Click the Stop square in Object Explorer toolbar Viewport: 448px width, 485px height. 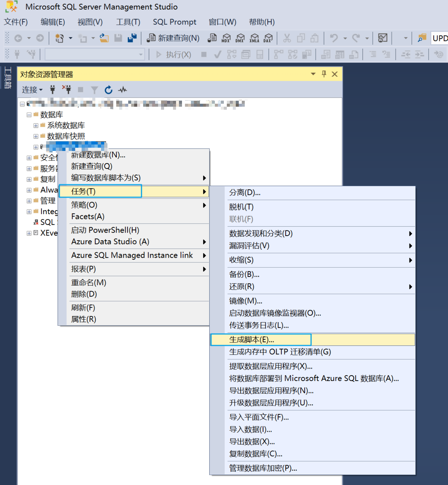pos(80,89)
